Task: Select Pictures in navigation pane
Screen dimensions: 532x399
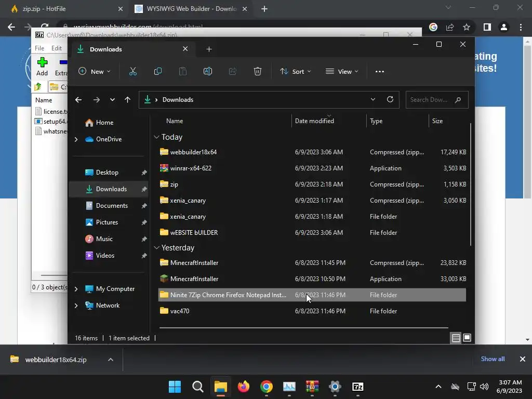Action: click(x=109, y=222)
